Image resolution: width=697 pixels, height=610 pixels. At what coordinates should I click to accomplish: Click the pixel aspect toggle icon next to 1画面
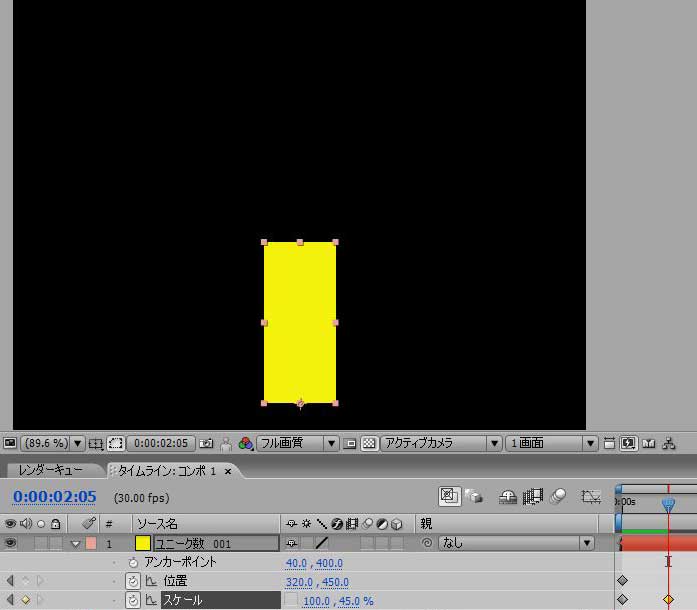point(609,443)
